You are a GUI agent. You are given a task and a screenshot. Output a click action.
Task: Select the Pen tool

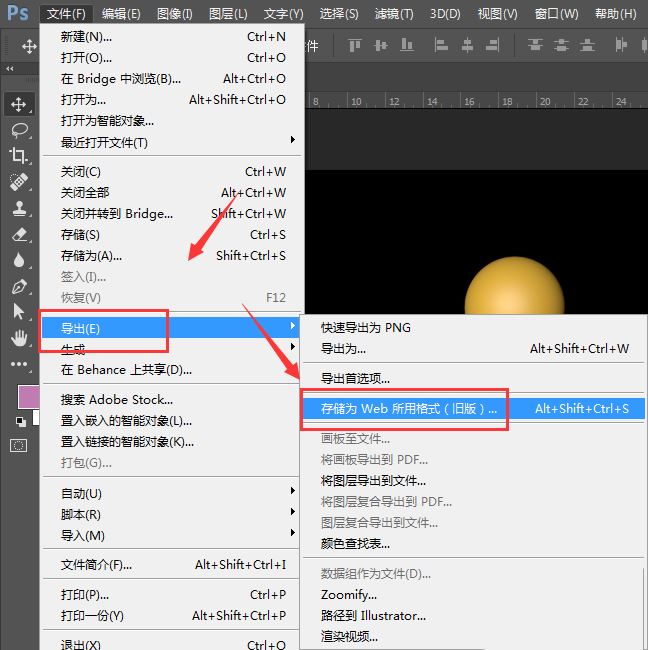(19, 286)
